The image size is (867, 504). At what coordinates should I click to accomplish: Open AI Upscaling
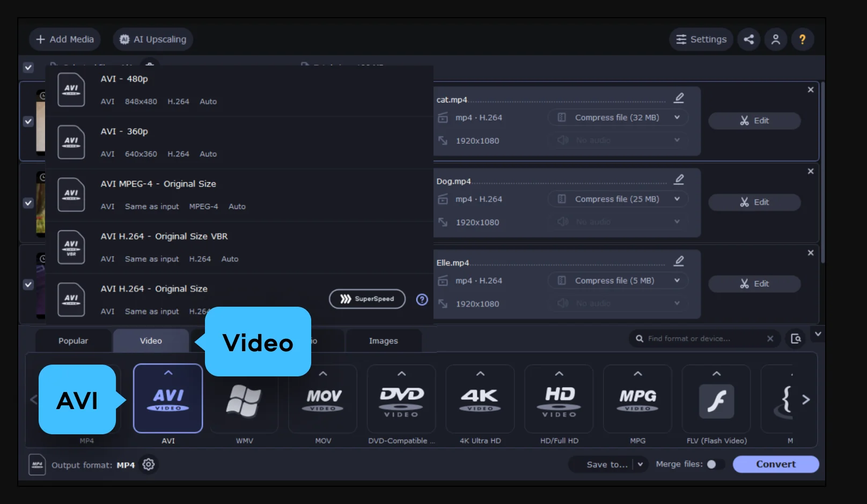(153, 39)
